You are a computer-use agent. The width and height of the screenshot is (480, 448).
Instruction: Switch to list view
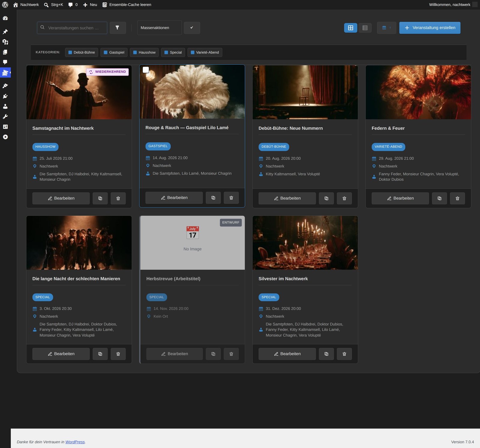[x=365, y=28]
